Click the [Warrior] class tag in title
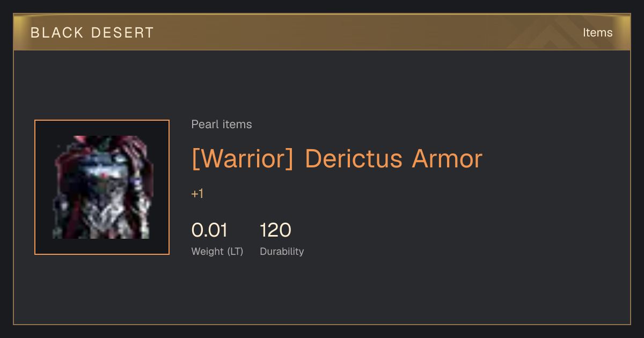 243,158
